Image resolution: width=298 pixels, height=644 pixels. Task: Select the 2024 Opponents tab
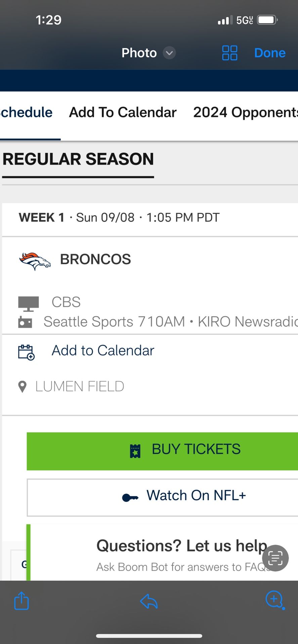pos(245,113)
